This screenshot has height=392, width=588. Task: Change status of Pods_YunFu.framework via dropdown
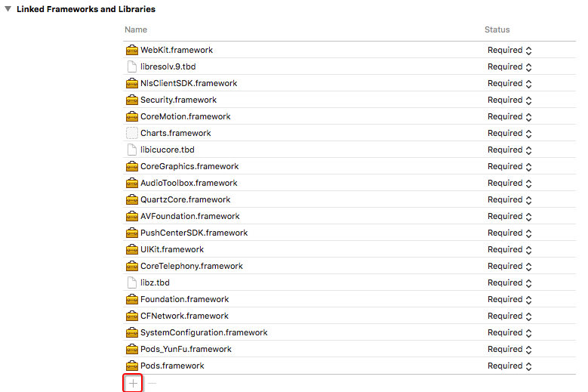coord(510,349)
